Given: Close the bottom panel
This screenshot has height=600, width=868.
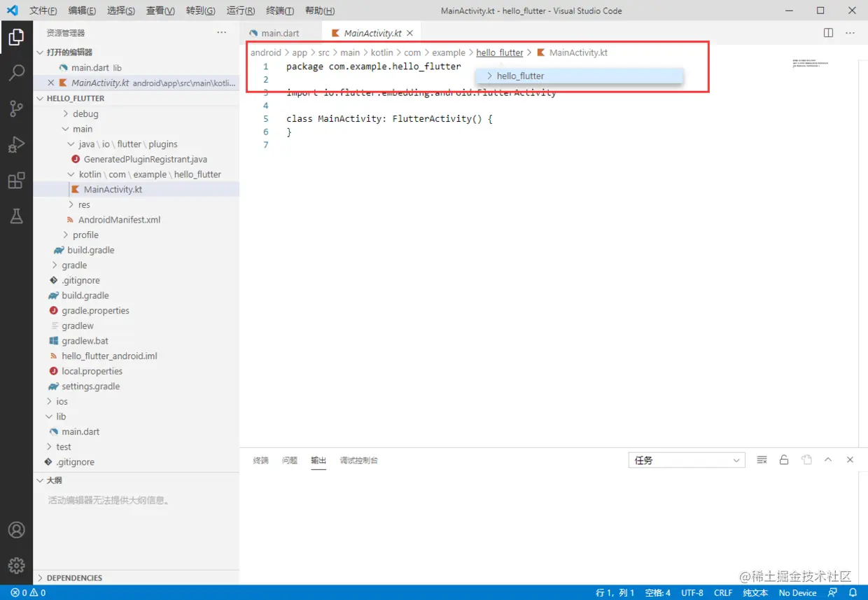Looking at the screenshot, I should coord(850,460).
